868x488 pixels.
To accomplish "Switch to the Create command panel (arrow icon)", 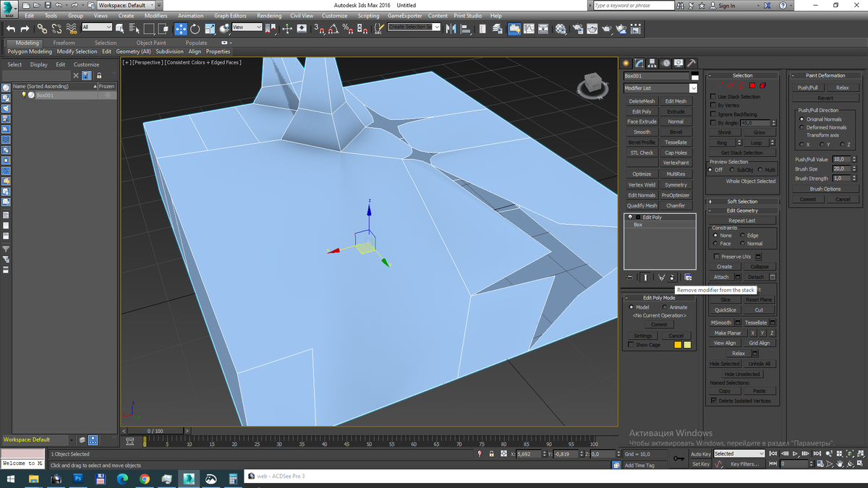I will [626, 63].
